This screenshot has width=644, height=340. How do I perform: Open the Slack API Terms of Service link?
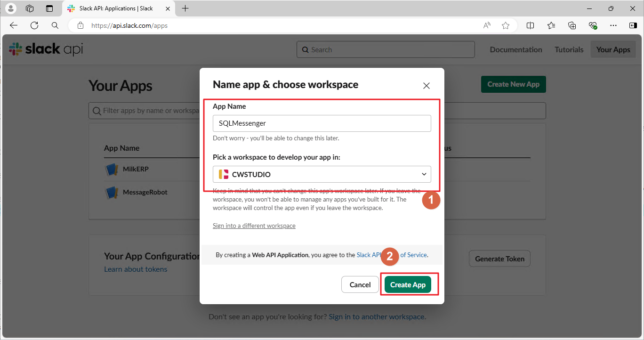(x=392, y=255)
